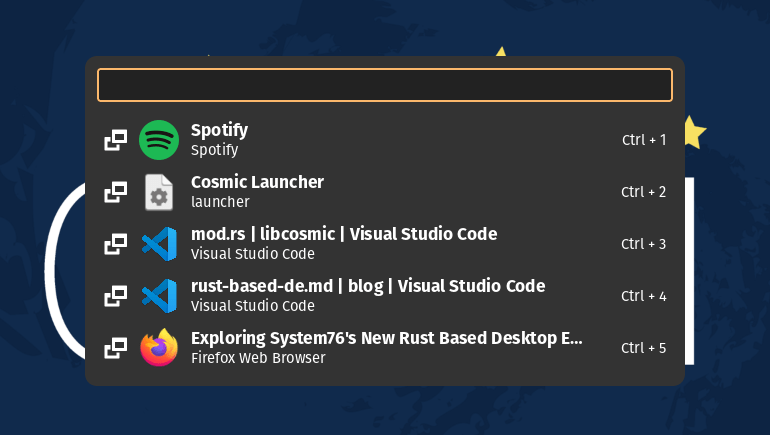The height and width of the screenshot is (435, 770).
Task: Click the window indicator icon in mod.rs row
Action: click(x=116, y=244)
